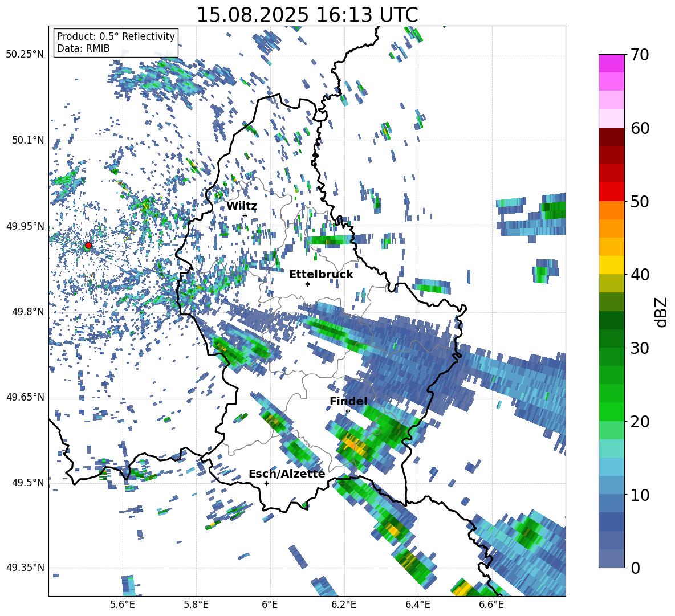Click the 50.1°N latitude label
Image resolution: width=675 pixels, height=616 pixels.
coord(27,140)
